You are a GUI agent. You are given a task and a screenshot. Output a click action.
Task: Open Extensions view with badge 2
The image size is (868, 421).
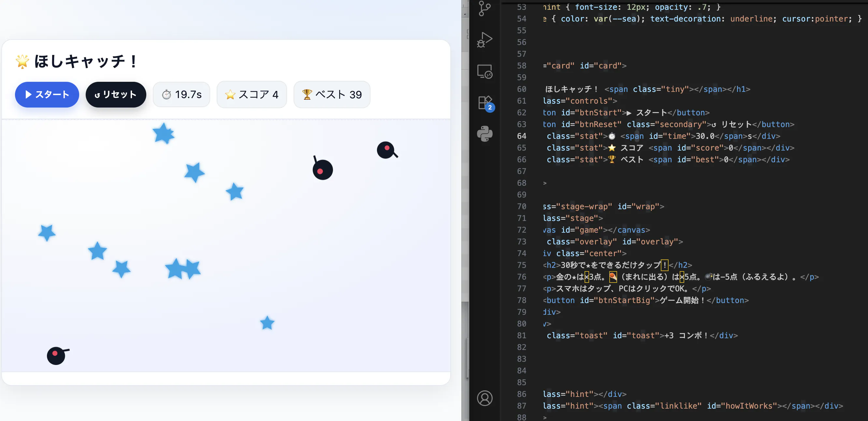click(485, 102)
